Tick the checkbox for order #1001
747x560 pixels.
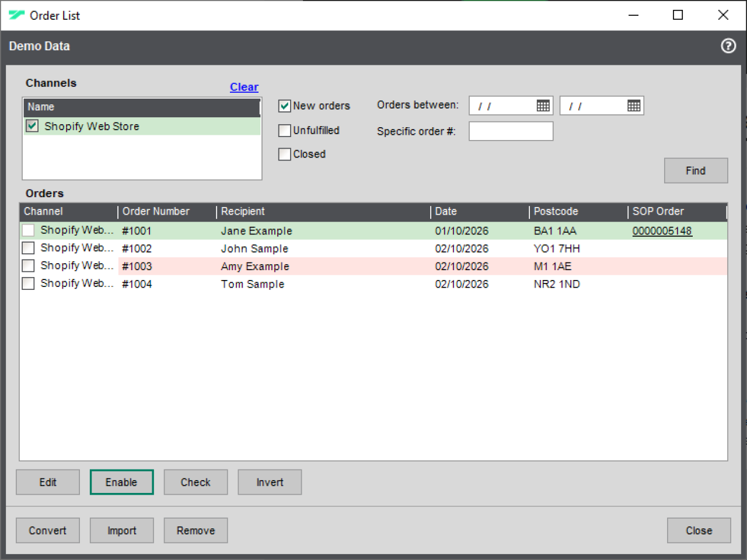[28, 230]
